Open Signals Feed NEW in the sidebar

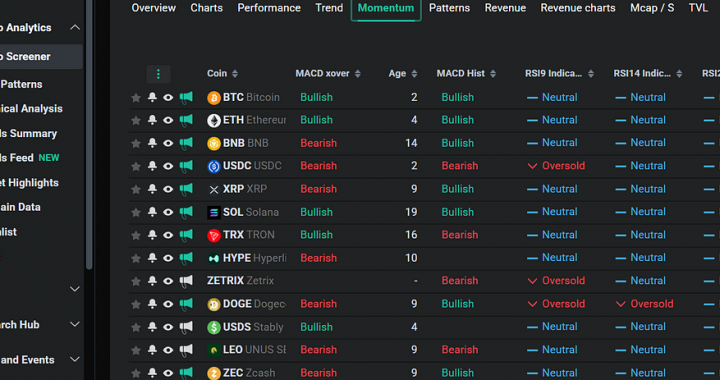pyautogui.click(x=30, y=158)
